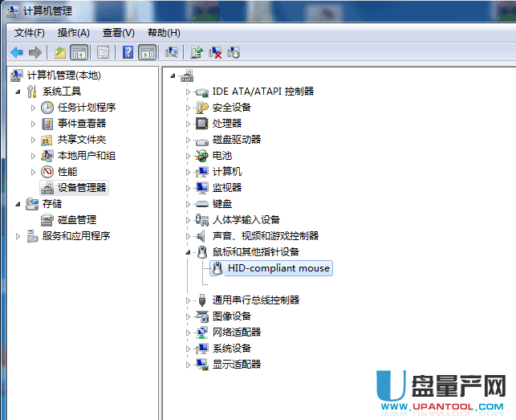The image size is (516, 420).
Task: Click the blue Help question-mark toolbar icon
Action: pos(128,52)
